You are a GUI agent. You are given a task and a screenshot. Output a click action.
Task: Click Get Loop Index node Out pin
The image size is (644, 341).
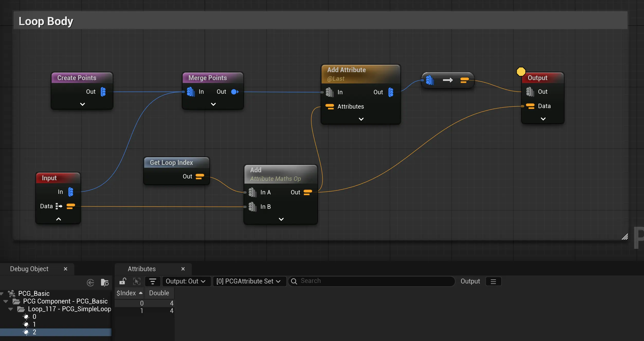tap(200, 176)
